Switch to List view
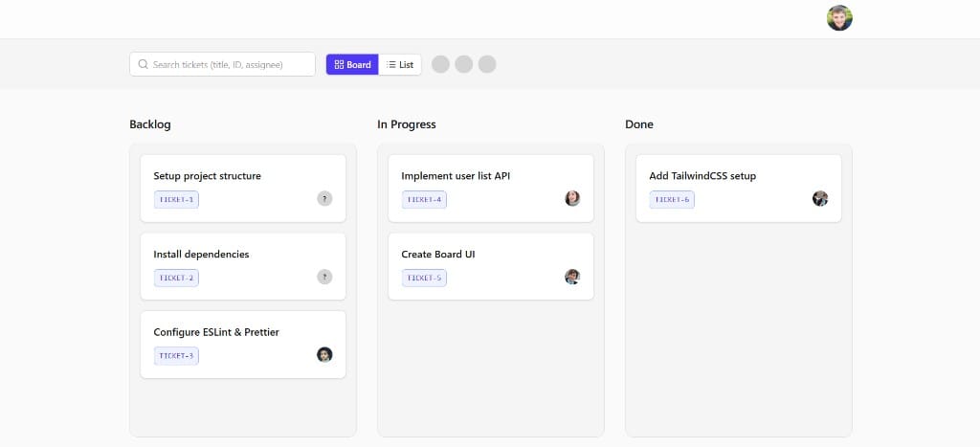The height and width of the screenshot is (447, 980). click(400, 64)
